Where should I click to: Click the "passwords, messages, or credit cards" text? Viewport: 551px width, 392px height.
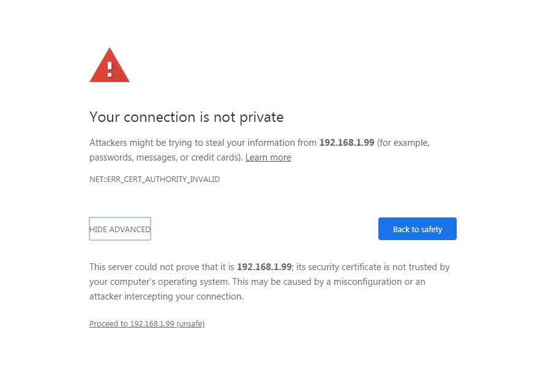click(165, 157)
